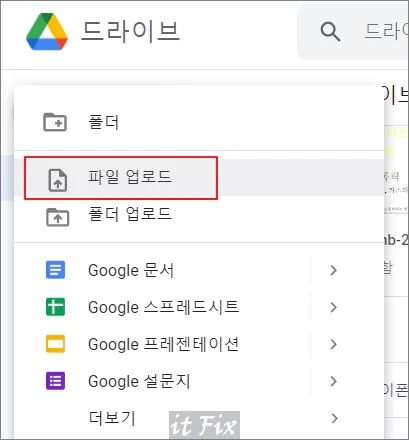This screenshot has height=440, width=409.
Task: Expand Google 프레젠테이션 submenu arrow
Action: tap(333, 344)
